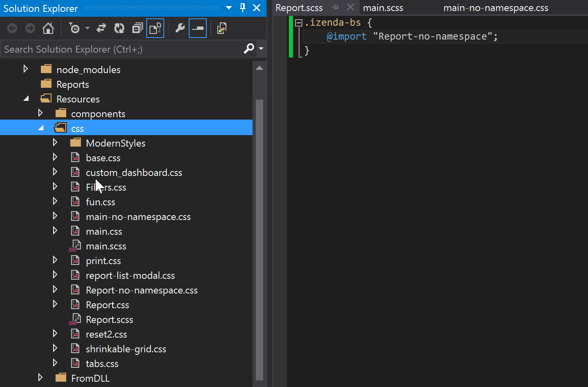Expand the custom_dashboard.css node
This screenshot has height=387, width=588.
(55, 171)
